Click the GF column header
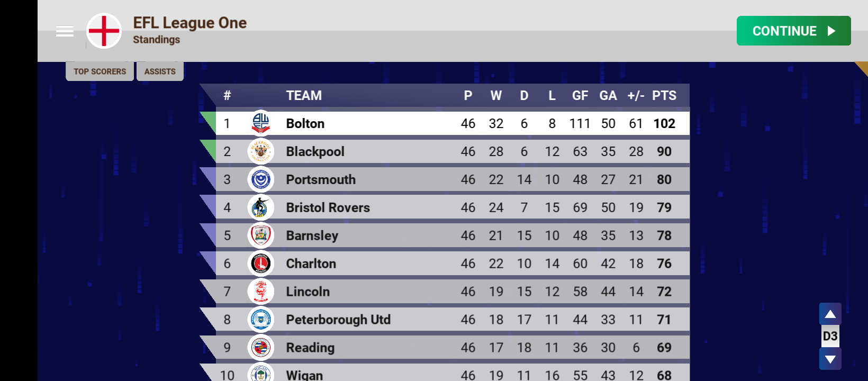The image size is (868, 381). [580, 96]
